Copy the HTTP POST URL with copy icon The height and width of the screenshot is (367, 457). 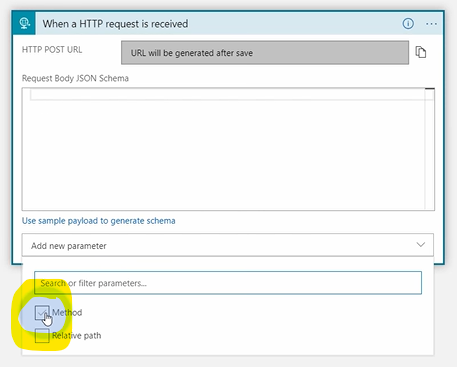pyautogui.click(x=421, y=52)
